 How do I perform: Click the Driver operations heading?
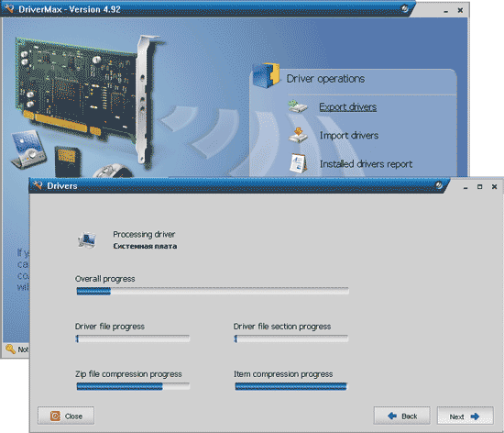tap(325, 79)
